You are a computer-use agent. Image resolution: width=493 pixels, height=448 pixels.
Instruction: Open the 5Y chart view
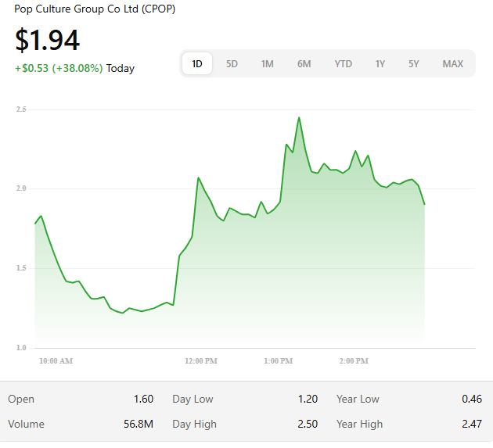click(414, 64)
